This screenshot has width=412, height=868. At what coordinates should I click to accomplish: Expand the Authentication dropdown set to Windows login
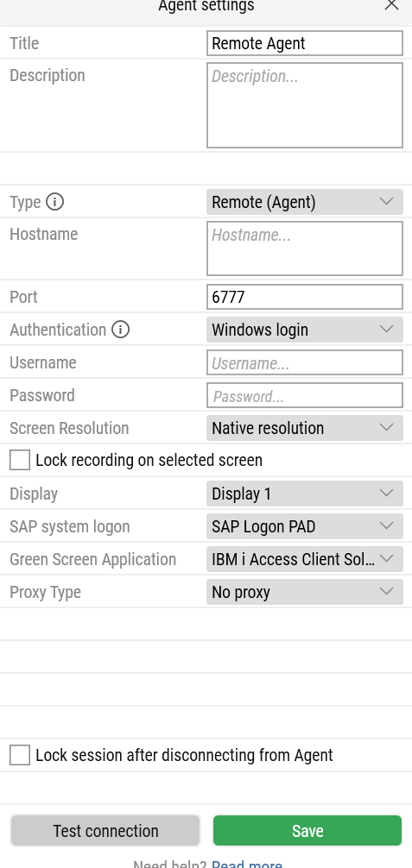pos(304,330)
